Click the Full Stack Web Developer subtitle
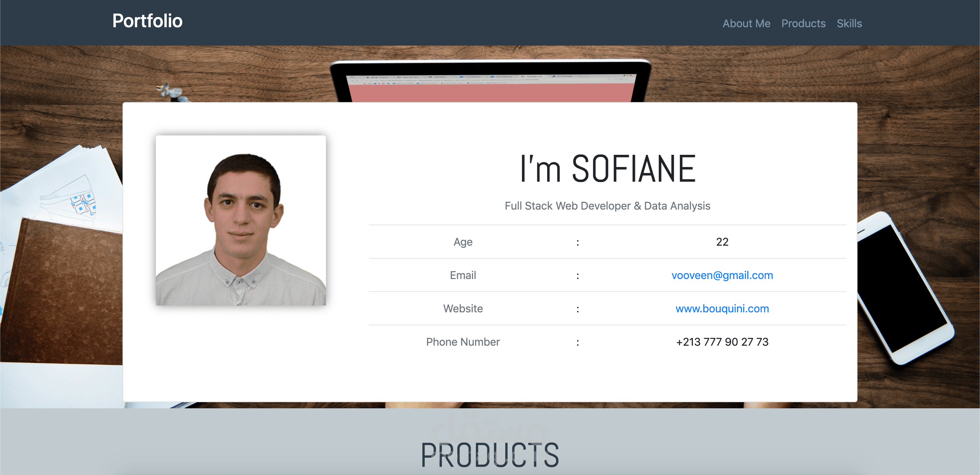 click(x=607, y=206)
